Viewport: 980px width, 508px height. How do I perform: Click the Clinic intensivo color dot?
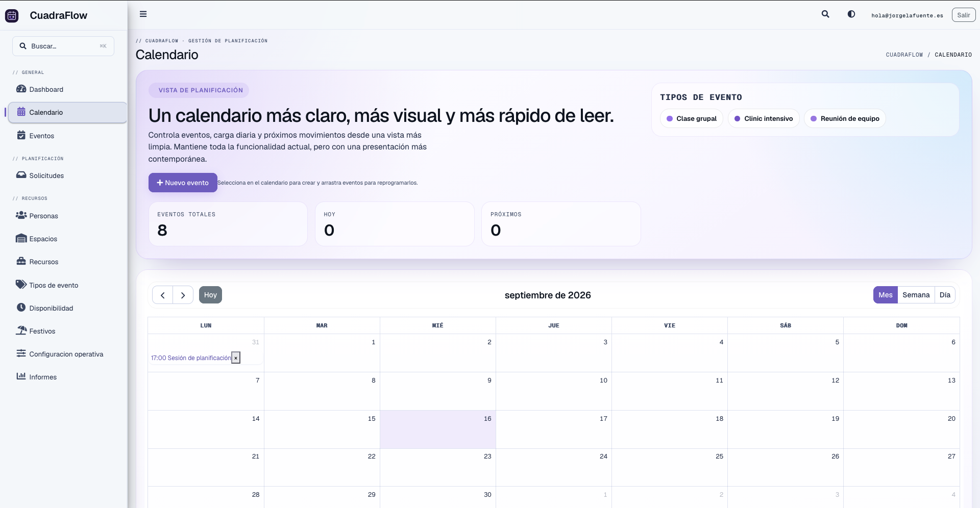pyautogui.click(x=738, y=118)
